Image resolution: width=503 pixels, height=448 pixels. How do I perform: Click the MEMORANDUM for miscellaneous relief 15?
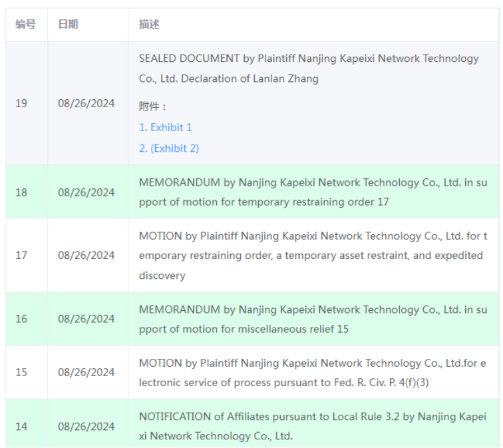pyautogui.click(x=313, y=319)
